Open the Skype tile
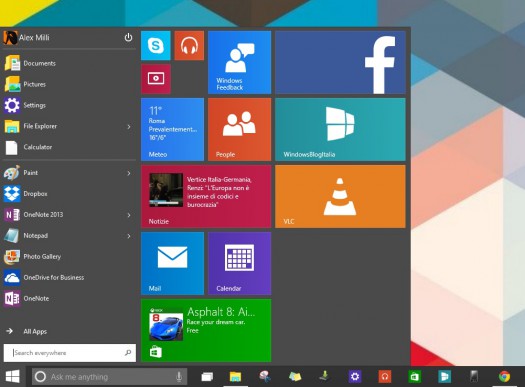The width and height of the screenshot is (525, 387). 156,46
